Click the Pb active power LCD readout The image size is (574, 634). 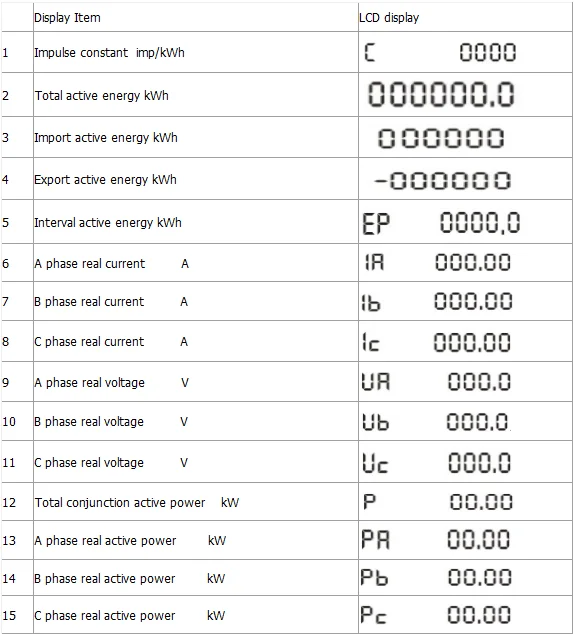coord(436,577)
